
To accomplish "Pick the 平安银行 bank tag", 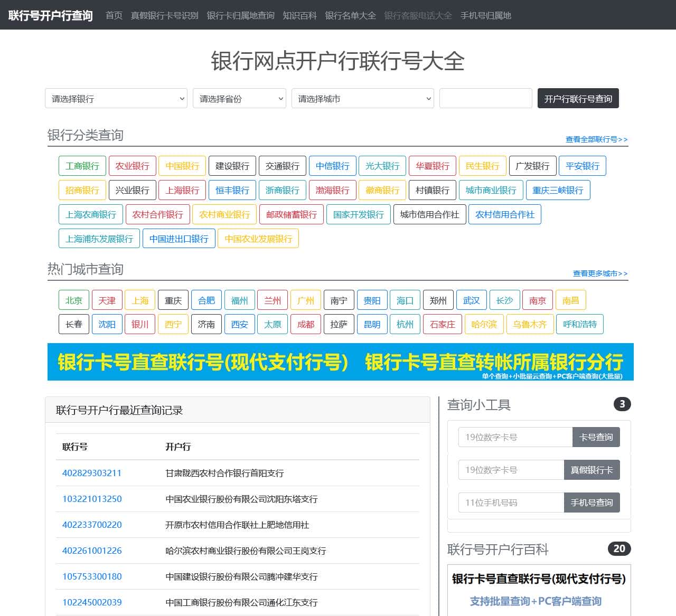I will point(583,166).
